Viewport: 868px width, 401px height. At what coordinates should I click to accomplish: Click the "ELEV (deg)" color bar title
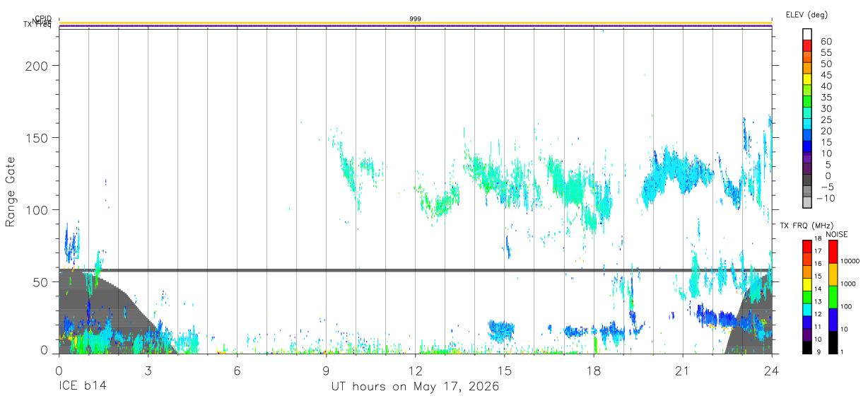807,14
